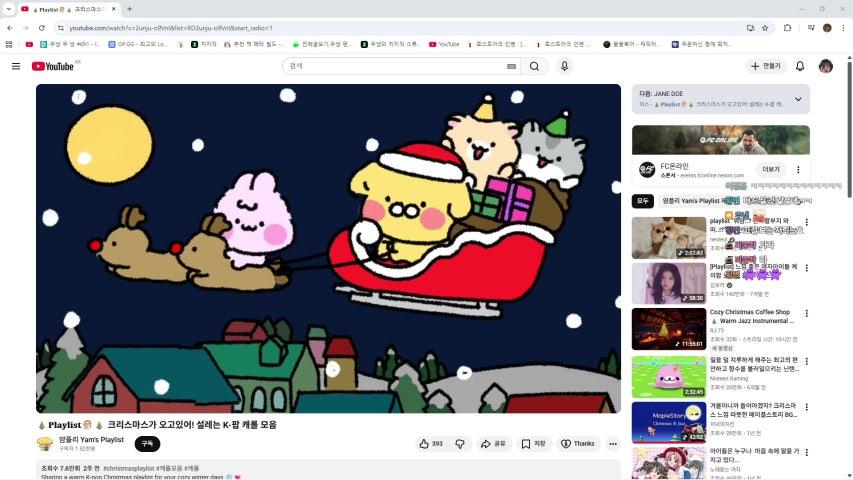Close the Playlist browser tab

click(114, 9)
